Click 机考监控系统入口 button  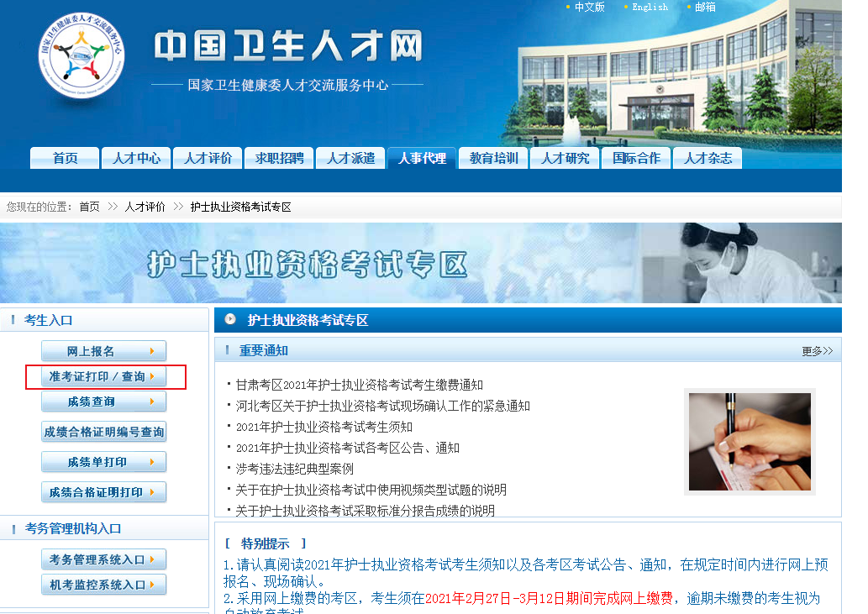[x=103, y=585]
